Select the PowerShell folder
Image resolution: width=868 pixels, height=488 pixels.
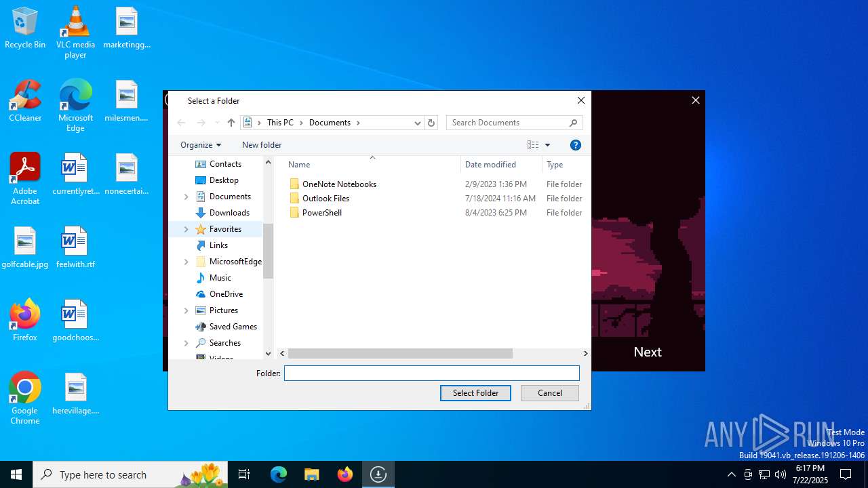click(x=321, y=213)
